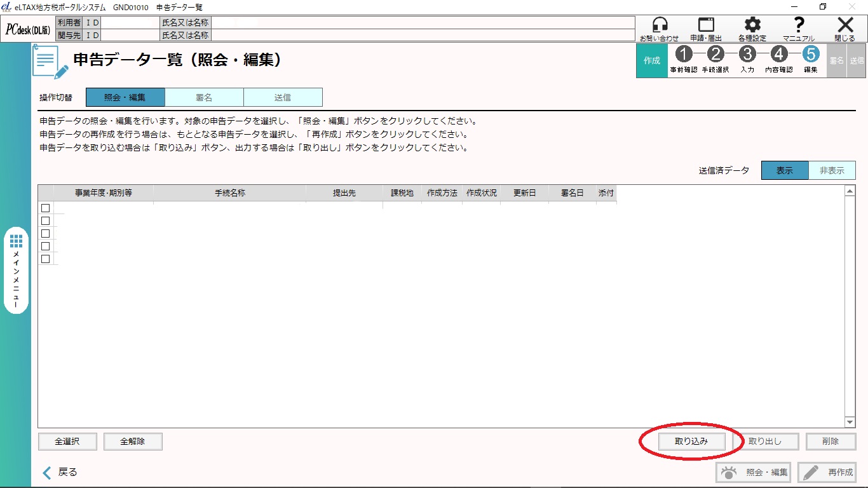Open 各種設定 gear icon
This screenshot has height=488, width=868.
pyautogui.click(x=752, y=25)
